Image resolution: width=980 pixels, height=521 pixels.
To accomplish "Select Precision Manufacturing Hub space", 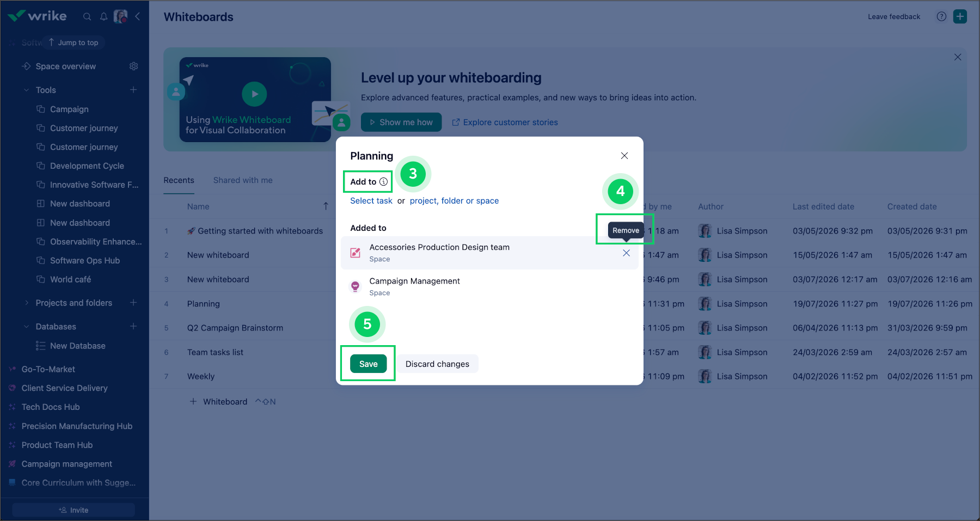I will click(77, 426).
